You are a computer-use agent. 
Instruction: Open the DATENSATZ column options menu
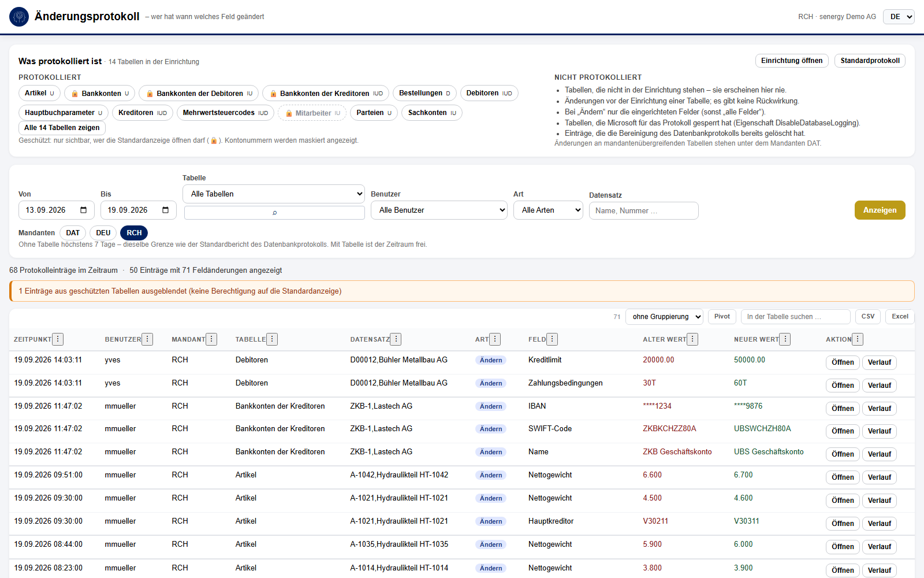pos(396,339)
